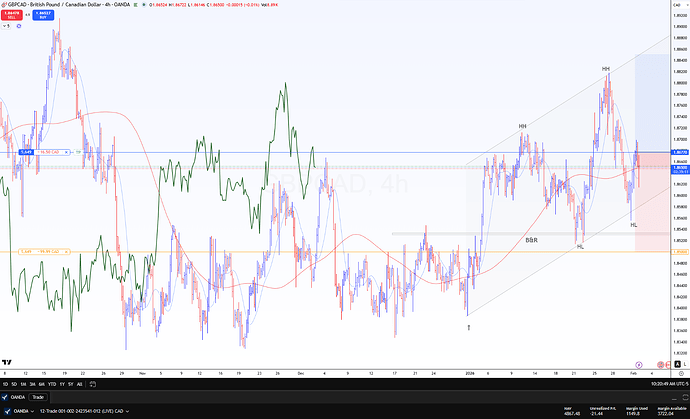The width and height of the screenshot is (690, 419).
Task: Click the orange stop-loss order label
Action: tap(44, 252)
